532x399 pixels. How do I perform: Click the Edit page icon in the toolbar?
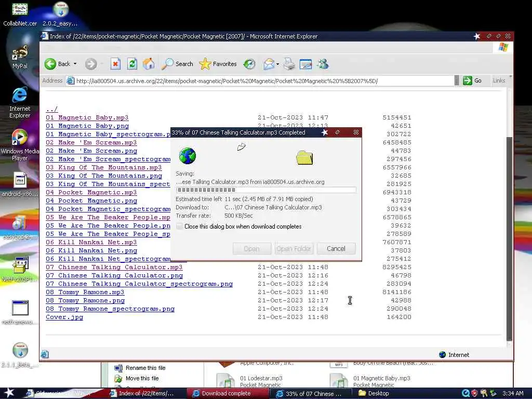(x=305, y=64)
